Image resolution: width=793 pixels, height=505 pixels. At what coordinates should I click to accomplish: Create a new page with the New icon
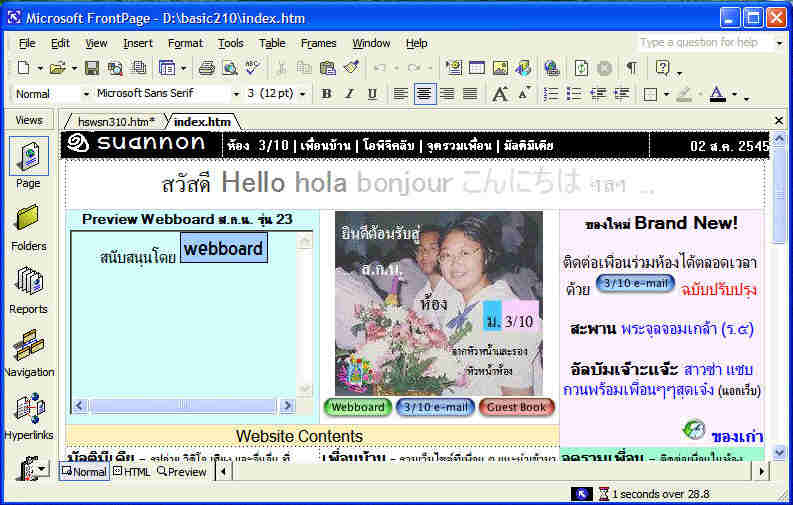tap(23, 68)
